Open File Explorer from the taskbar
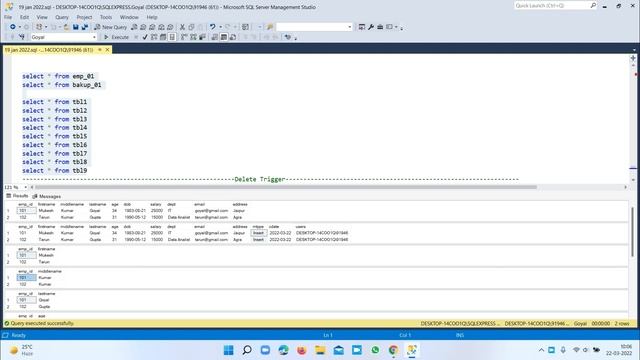 pyautogui.click(x=320, y=350)
